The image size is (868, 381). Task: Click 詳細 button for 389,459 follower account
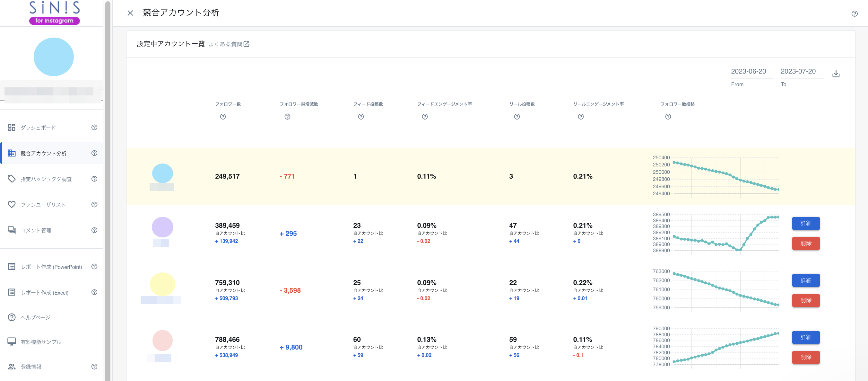click(x=805, y=223)
